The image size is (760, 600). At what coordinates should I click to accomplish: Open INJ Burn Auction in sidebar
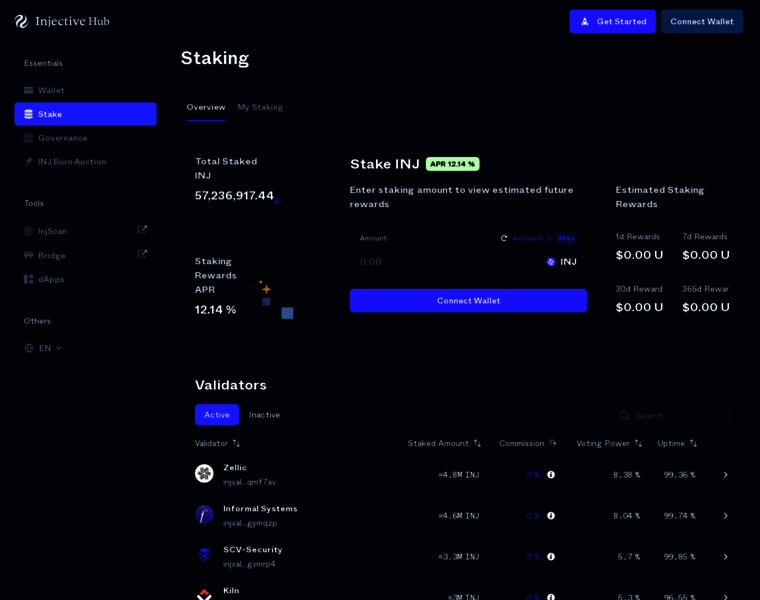(x=85, y=162)
